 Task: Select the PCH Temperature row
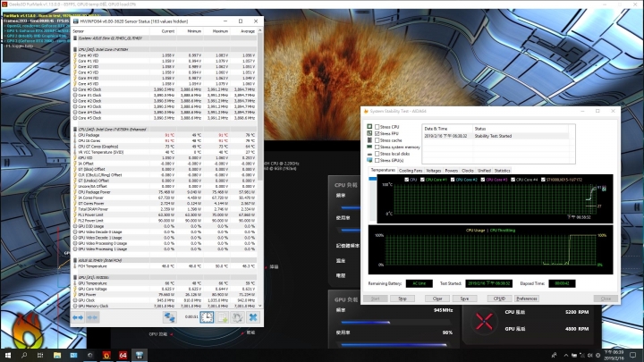click(165, 266)
